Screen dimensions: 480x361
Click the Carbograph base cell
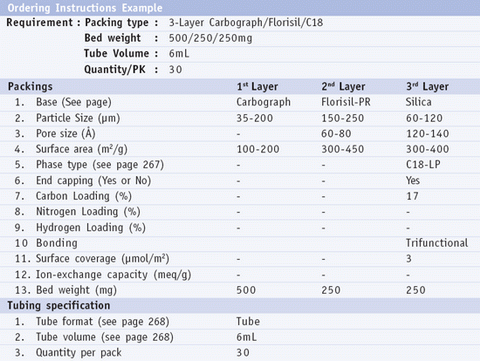pos(263,102)
